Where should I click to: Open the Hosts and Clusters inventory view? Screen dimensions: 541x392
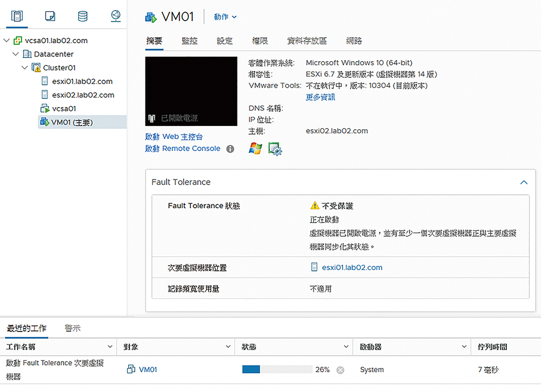pyautogui.click(x=17, y=16)
